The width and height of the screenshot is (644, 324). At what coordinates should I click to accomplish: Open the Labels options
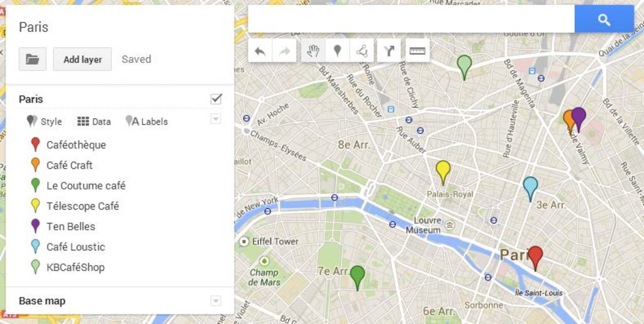147,121
